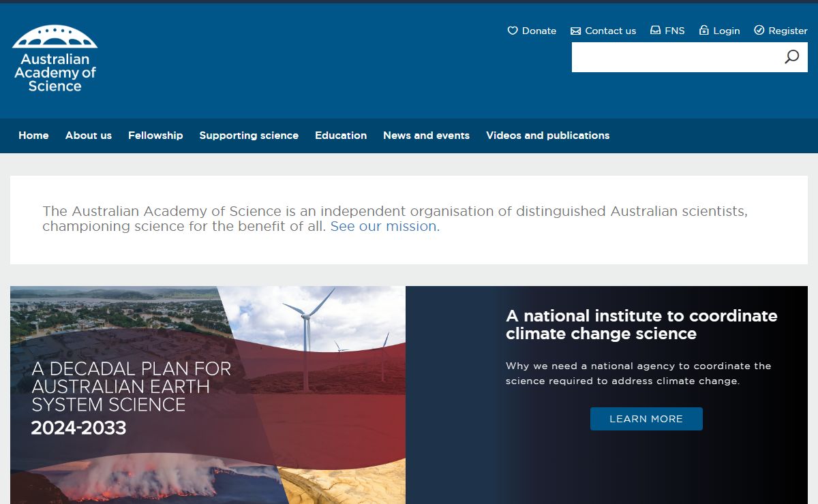Click the Australian Academy of Science logo

pyautogui.click(x=55, y=59)
